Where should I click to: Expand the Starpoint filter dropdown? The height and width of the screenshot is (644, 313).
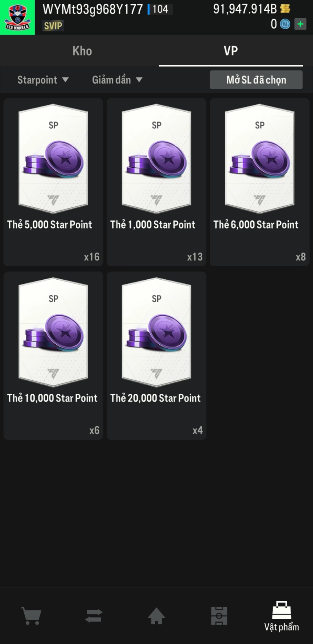(x=43, y=80)
